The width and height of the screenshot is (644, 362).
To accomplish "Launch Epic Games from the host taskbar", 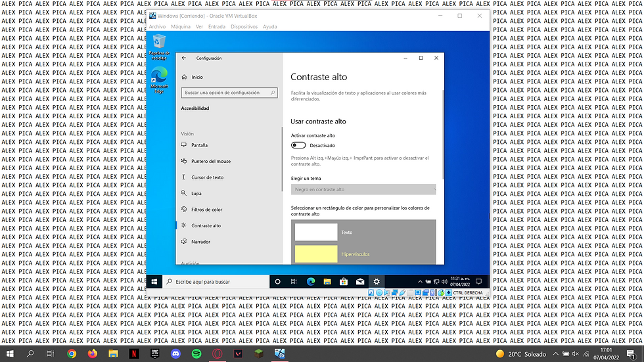I will point(155,354).
